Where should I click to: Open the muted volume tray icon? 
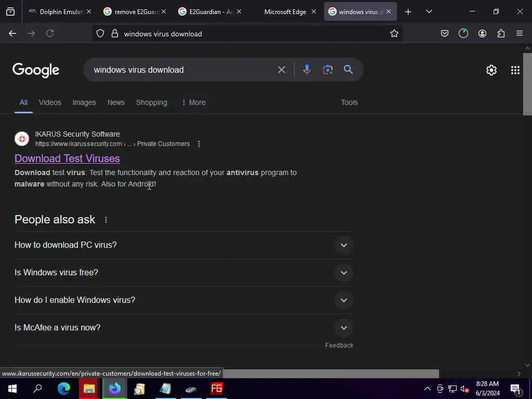coord(464,389)
